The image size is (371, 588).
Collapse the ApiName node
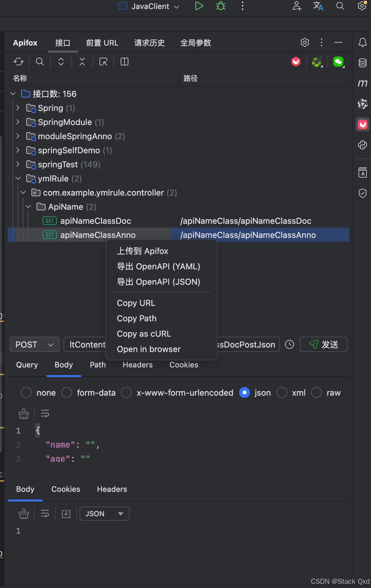tap(28, 206)
